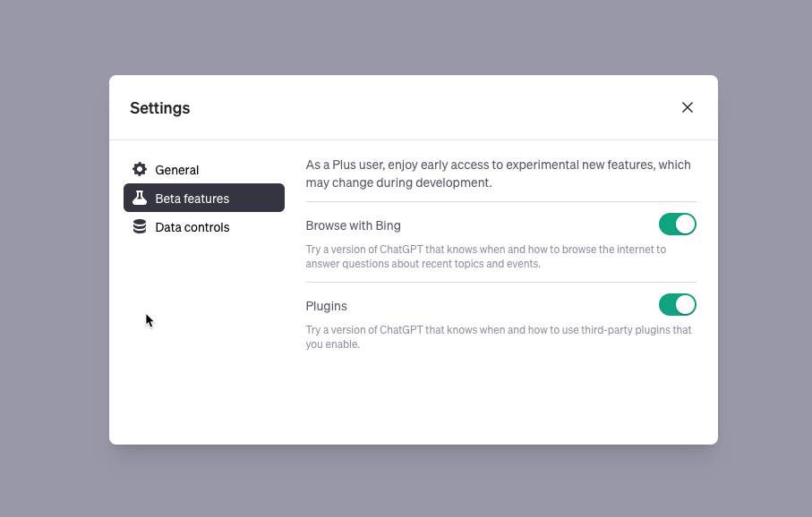Disable the Browse with Bing switch
The height and width of the screenshot is (517, 812).
[678, 225]
